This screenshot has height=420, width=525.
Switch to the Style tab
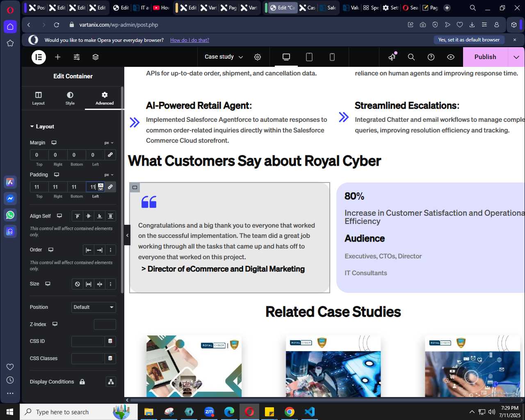pos(70,98)
